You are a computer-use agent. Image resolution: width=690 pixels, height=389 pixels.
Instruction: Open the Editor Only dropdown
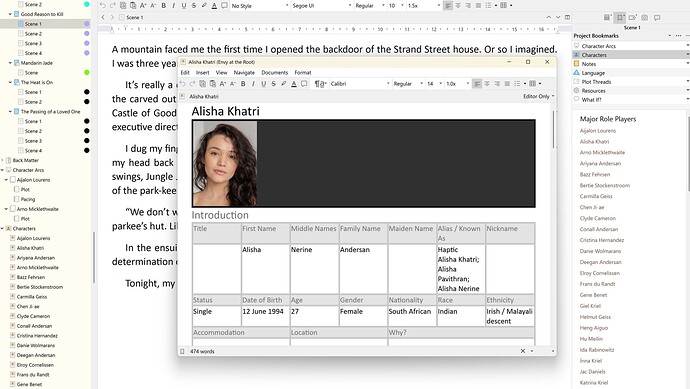click(538, 96)
